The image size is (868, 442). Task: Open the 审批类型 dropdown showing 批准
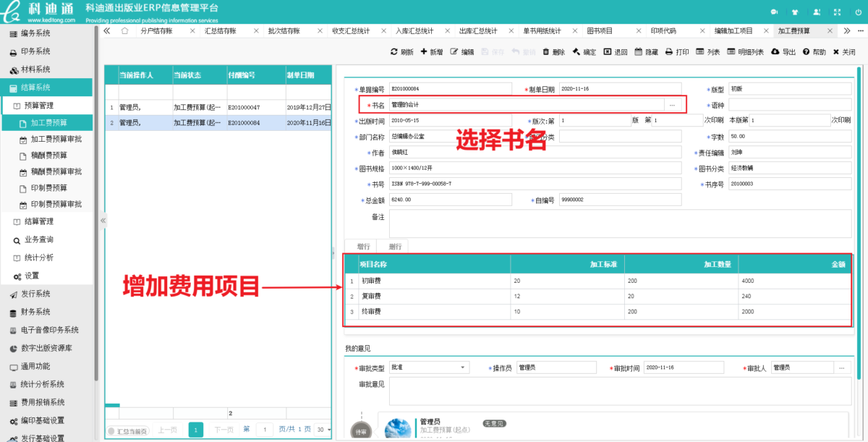click(430, 367)
